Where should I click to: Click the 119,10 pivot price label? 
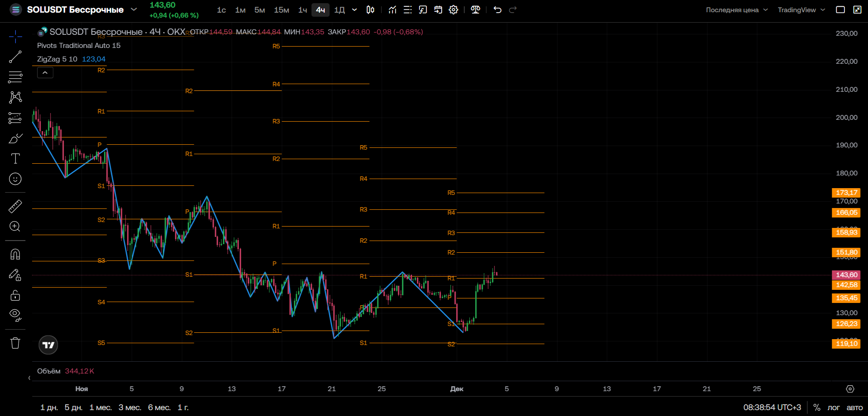tap(846, 344)
